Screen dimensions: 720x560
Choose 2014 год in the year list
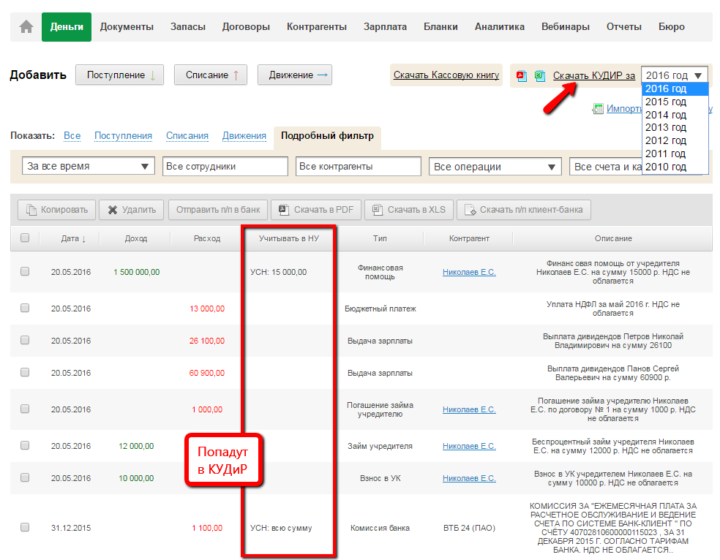coord(666,115)
